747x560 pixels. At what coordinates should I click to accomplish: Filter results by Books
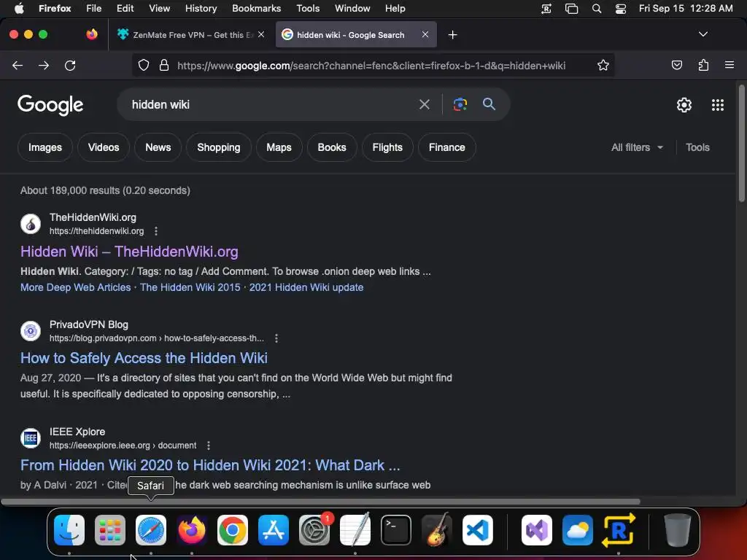click(332, 147)
